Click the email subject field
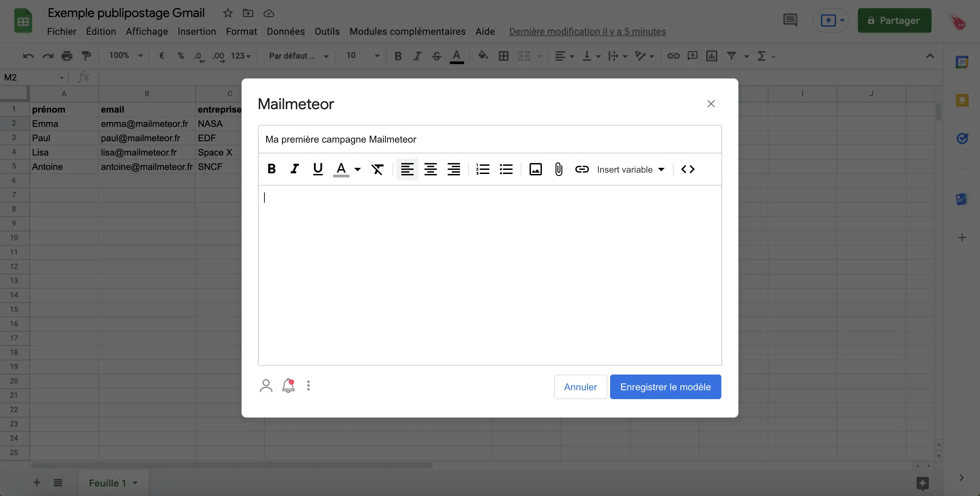The image size is (980, 496). click(x=490, y=139)
